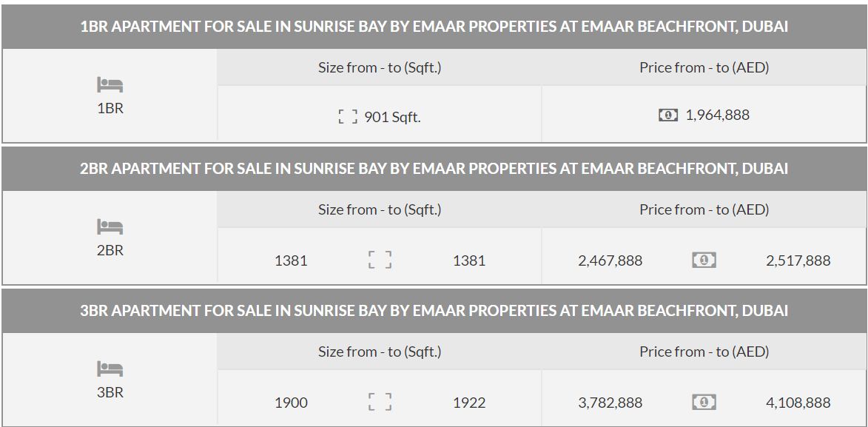
Task: Click the money icon between 2,467,888 and 2,517,888
Action: [704, 260]
